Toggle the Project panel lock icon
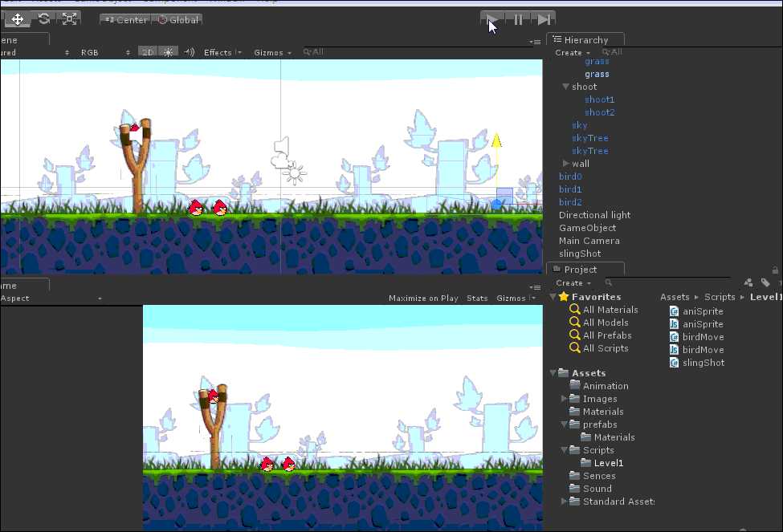The width and height of the screenshot is (783, 532). pyautogui.click(x=775, y=270)
